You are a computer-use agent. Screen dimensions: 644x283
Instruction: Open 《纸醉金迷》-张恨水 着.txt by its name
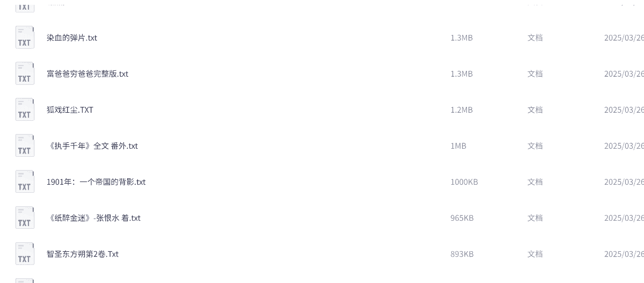[94, 217]
